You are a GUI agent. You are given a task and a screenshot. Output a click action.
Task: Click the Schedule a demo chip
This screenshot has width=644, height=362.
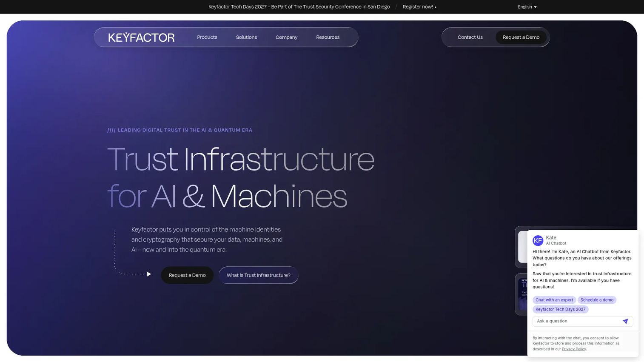[597, 300]
